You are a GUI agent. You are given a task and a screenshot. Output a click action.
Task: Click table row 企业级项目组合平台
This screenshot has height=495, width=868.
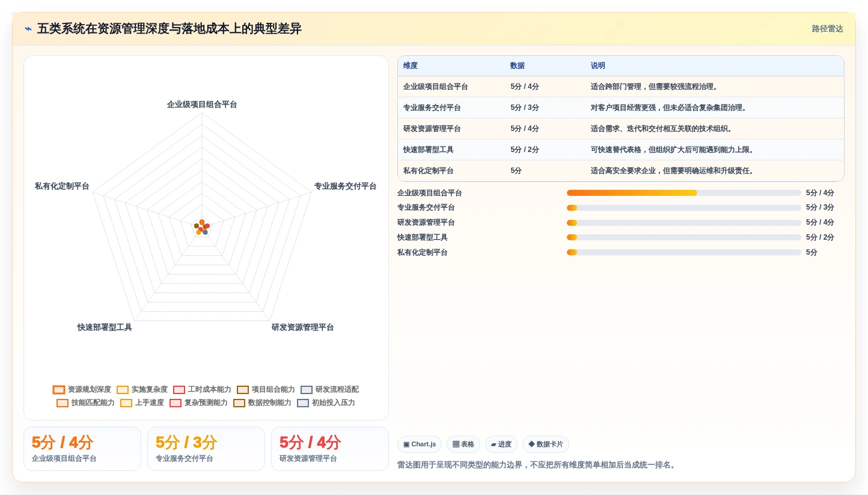click(x=621, y=87)
